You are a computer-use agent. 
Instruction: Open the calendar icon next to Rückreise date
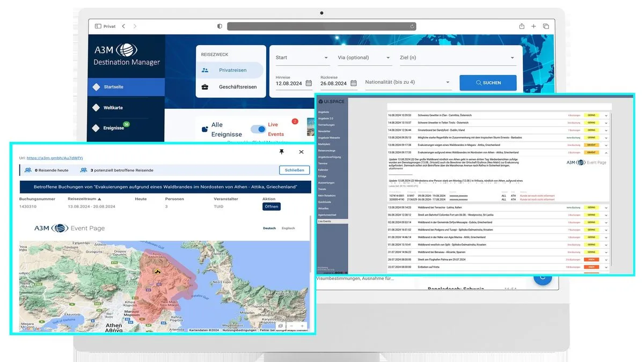pos(354,83)
